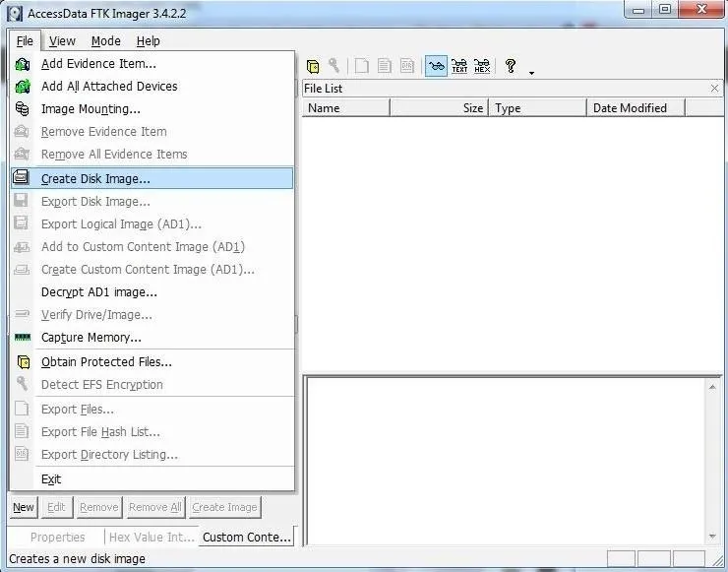Click the New button in Custom Content panel
The height and width of the screenshot is (572, 728).
(24, 507)
